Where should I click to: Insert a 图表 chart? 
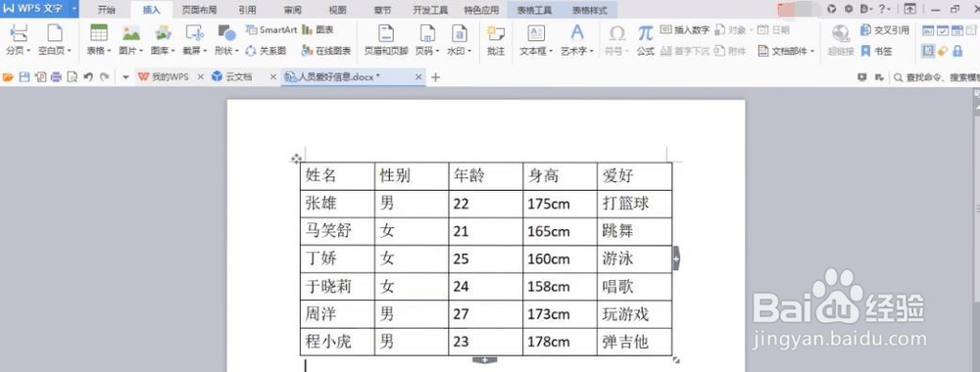point(318,30)
